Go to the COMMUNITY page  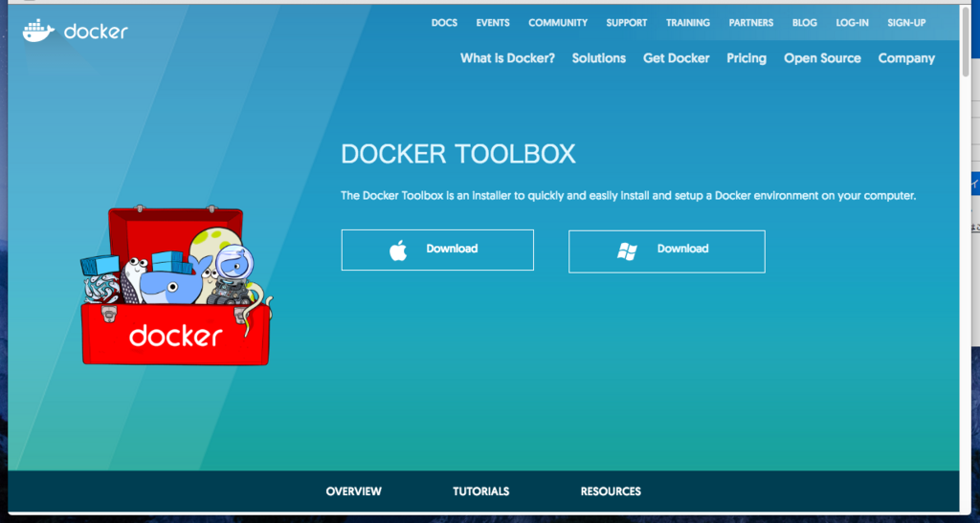point(558,22)
